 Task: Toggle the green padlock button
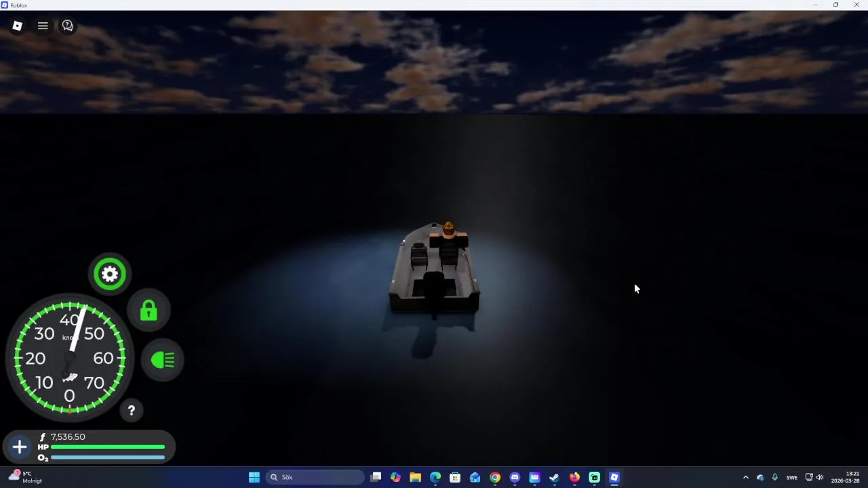[x=149, y=311]
